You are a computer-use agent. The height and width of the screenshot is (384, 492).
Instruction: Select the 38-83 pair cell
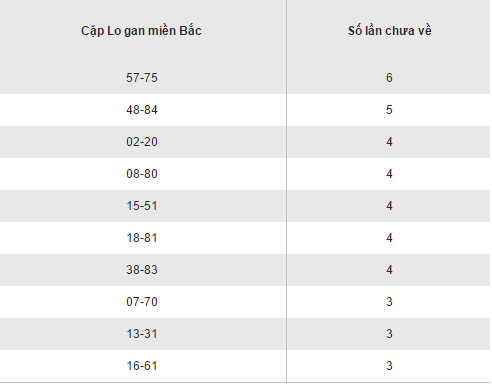(x=142, y=270)
